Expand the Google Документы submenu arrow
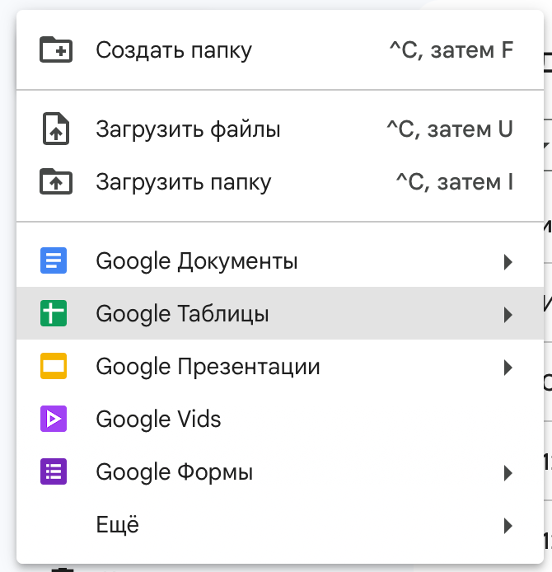 tap(507, 262)
